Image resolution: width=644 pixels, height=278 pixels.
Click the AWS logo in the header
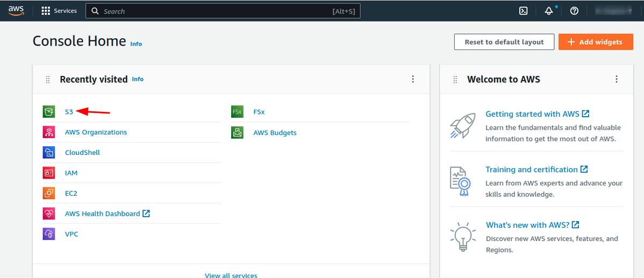tap(16, 11)
